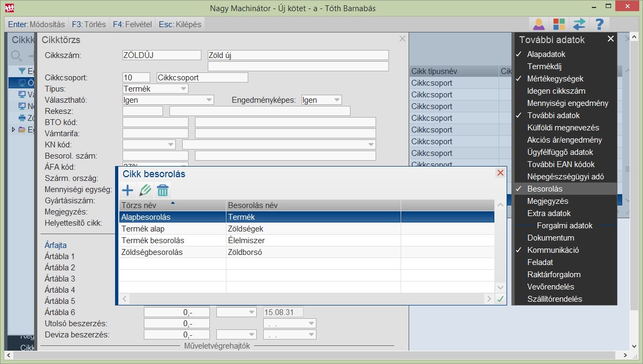
Task: Uncheck Alapadatok in További adatok panel
Action: (x=546, y=54)
